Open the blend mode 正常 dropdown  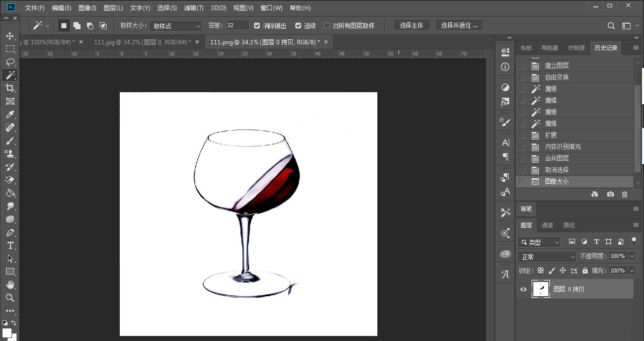click(x=547, y=257)
